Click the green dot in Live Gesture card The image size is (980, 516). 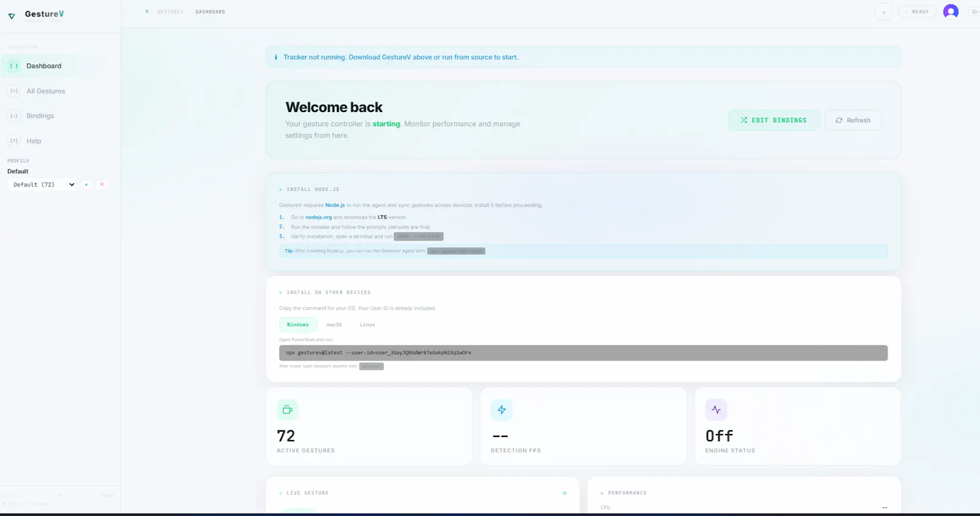(x=565, y=493)
